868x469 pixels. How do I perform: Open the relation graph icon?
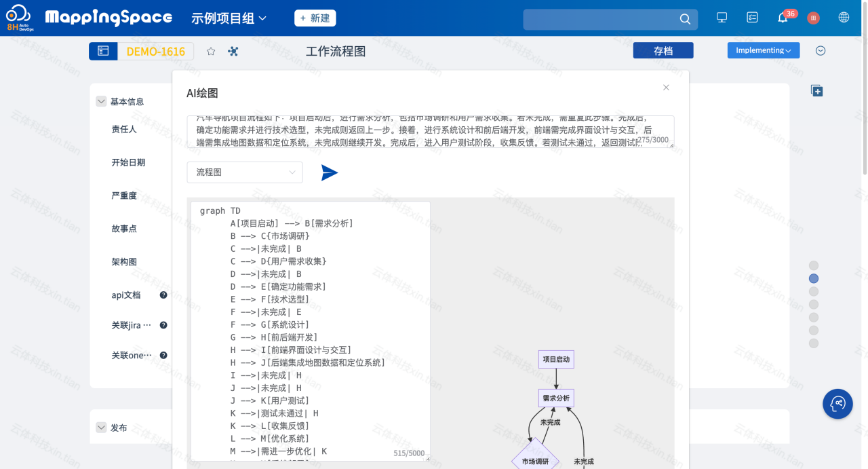pyautogui.click(x=233, y=51)
